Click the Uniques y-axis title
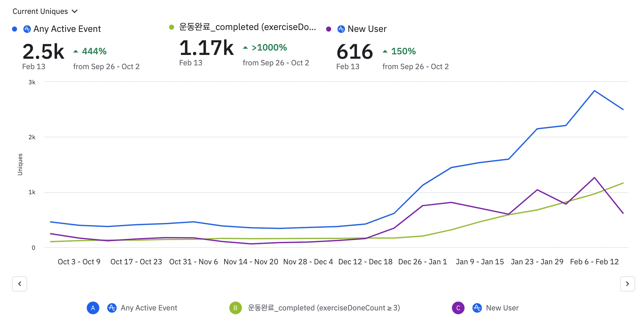The image size is (644, 324). (20, 164)
